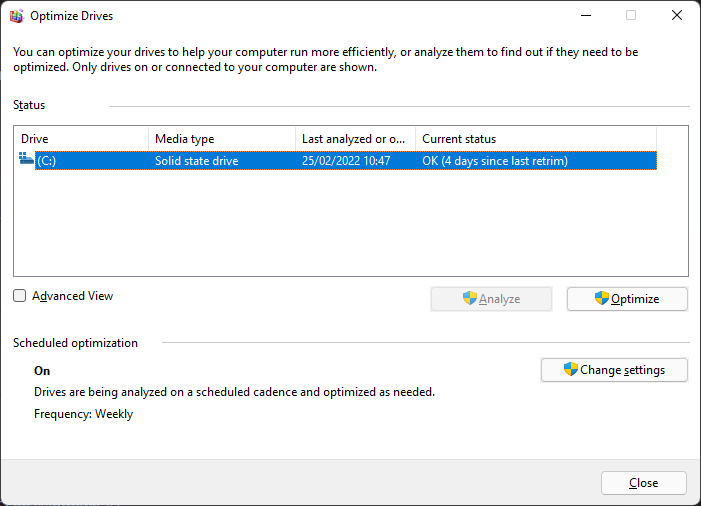Close the window with title bar X
Screen dimensions: 701x506
pyautogui.click(x=676, y=15)
